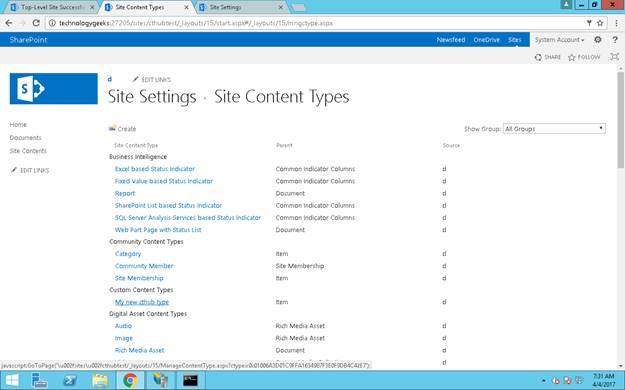The image size is (625, 390).
Task: Click the SharePoint site logo image
Action: point(53,89)
